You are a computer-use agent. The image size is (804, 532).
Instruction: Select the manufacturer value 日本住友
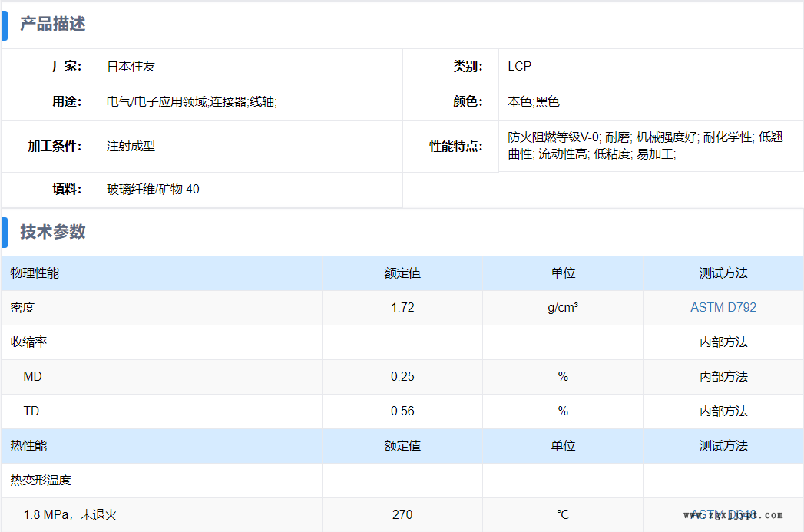tap(131, 67)
